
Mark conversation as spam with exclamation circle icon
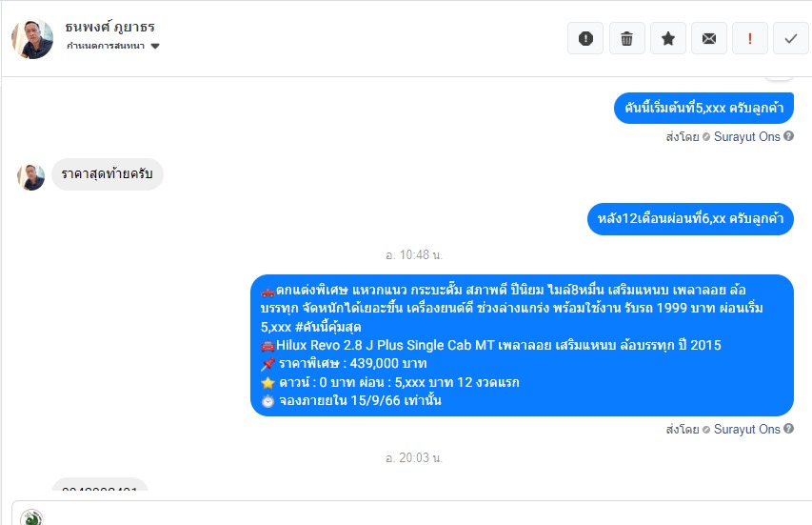pyautogui.click(x=585, y=38)
